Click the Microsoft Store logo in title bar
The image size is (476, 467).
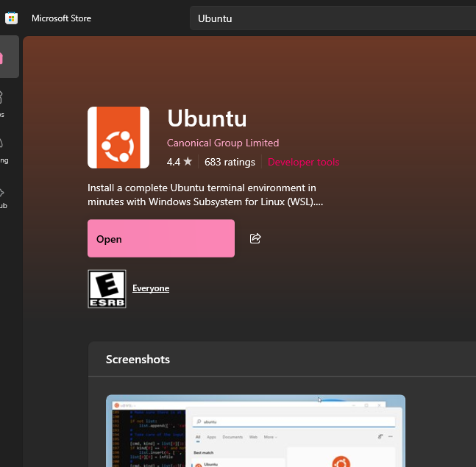click(11, 18)
